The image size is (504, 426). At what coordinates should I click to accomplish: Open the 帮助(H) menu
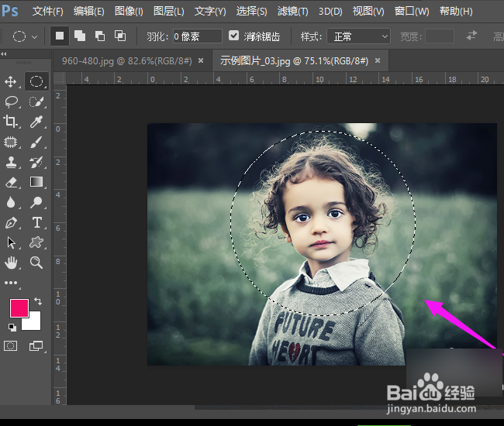pos(456,12)
